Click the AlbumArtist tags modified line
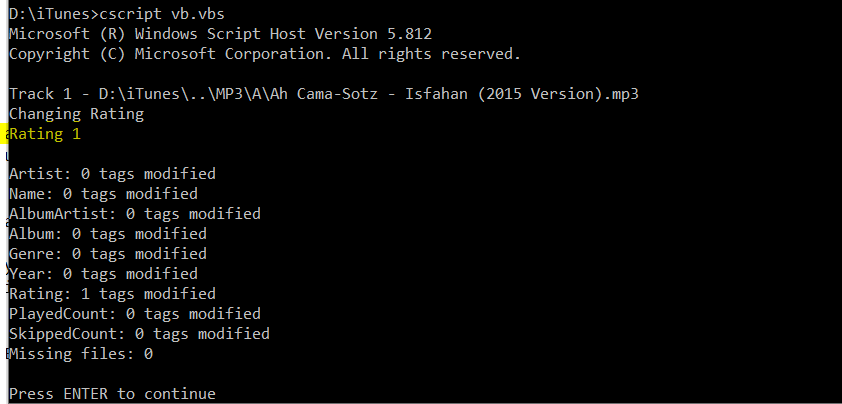842x404 pixels. (x=135, y=214)
